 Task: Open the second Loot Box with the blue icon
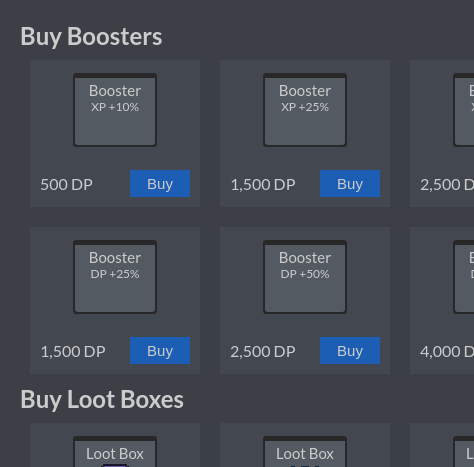tap(305, 452)
